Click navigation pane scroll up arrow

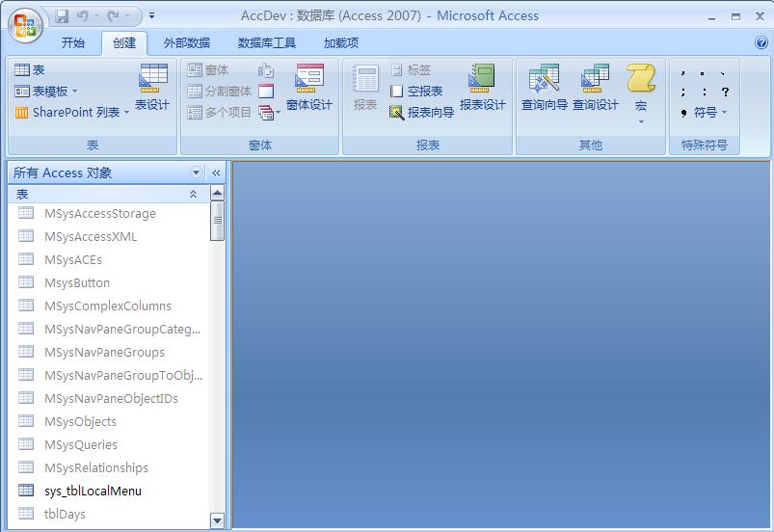click(217, 193)
